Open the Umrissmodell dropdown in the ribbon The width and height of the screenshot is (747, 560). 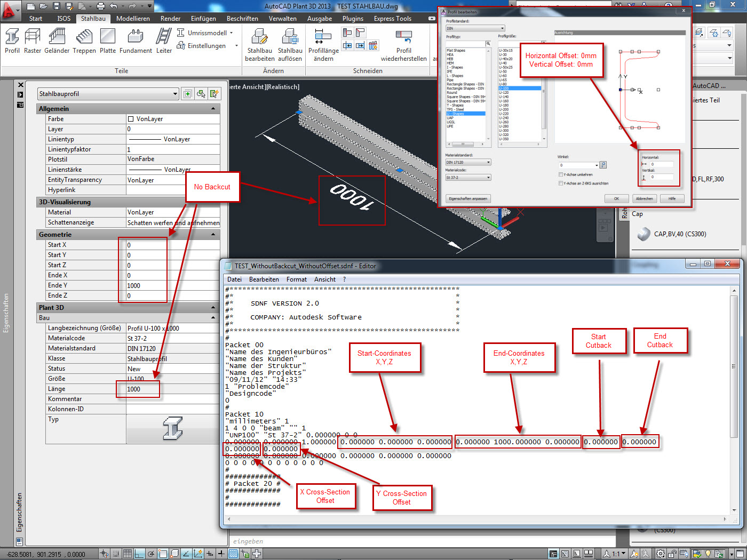231,33
